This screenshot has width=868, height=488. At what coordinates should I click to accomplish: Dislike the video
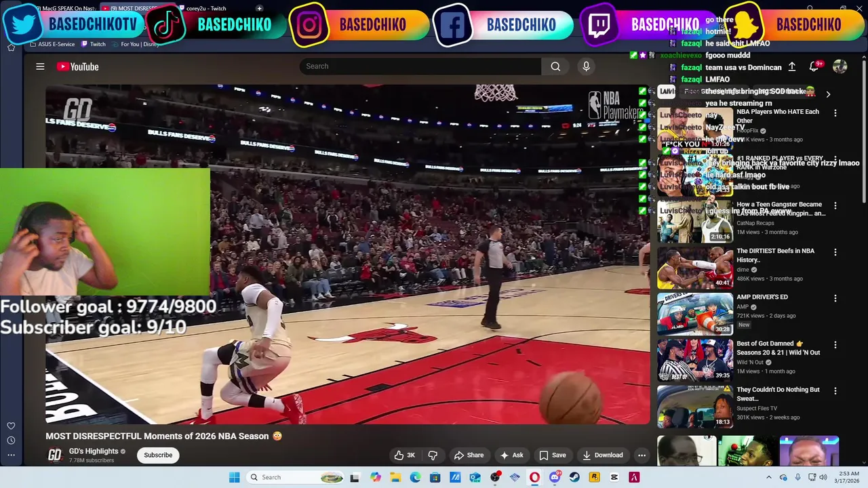433,455
